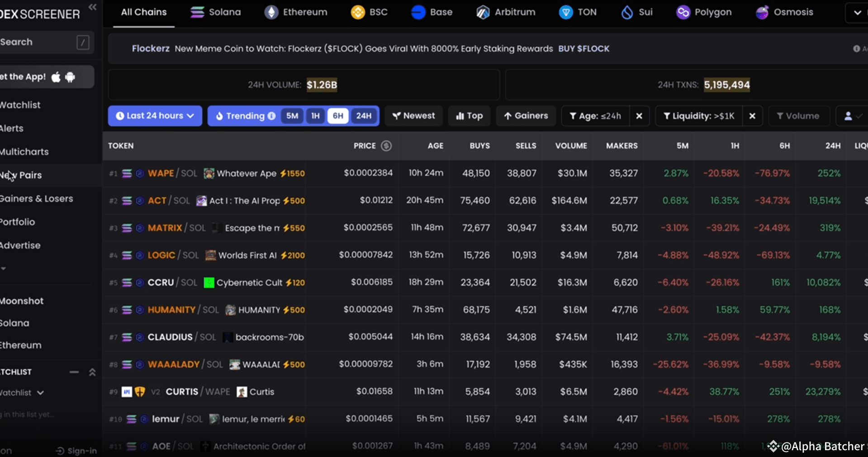This screenshot has width=868, height=457.
Task: Click the Osmosis chain icon
Action: coord(762,12)
